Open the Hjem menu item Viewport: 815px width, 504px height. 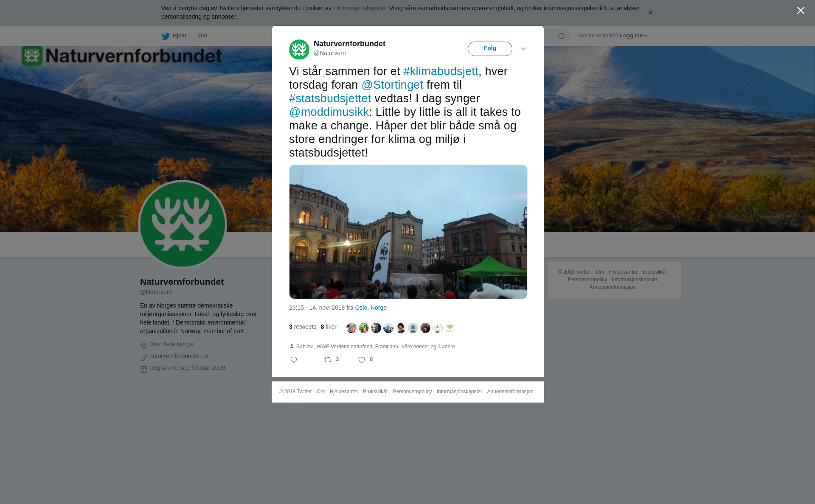coord(180,36)
